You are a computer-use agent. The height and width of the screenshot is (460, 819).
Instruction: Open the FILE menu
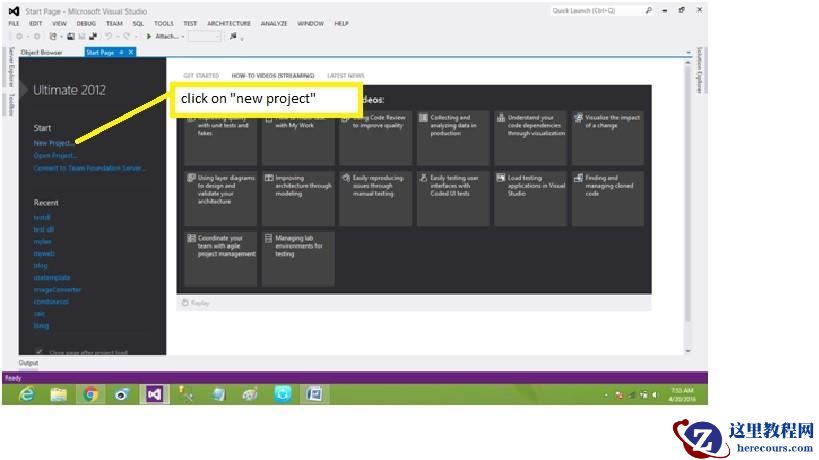[x=14, y=23]
